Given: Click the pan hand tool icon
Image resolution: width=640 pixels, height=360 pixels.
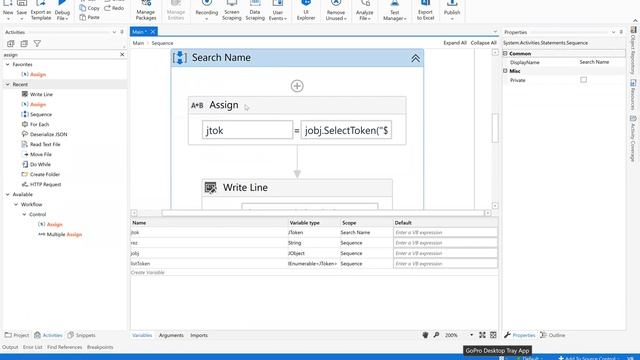Looking at the screenshot, I should coord(425,335).
